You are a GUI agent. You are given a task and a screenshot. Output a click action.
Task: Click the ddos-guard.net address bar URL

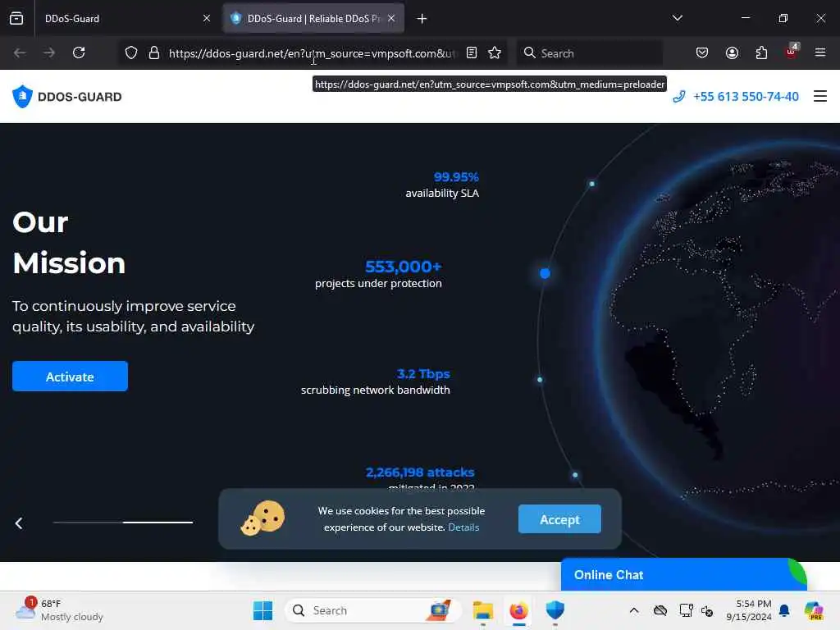tap(313, 53)
